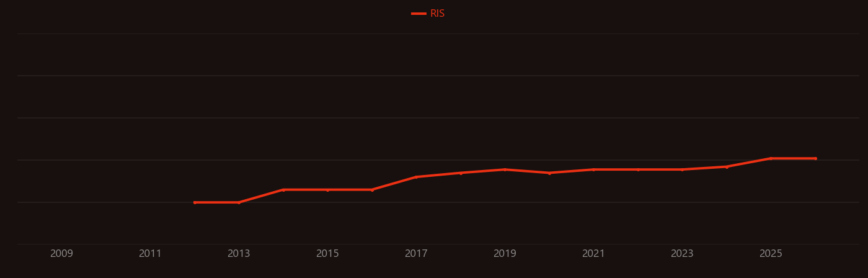Click the RIS data point above 2023
The height and width of the screenshot is (278, 868).
tap(682, 169)
